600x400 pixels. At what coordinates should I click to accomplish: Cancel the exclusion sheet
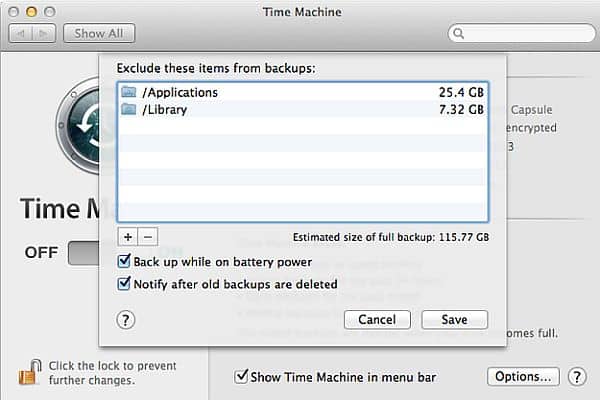point(377,320)
